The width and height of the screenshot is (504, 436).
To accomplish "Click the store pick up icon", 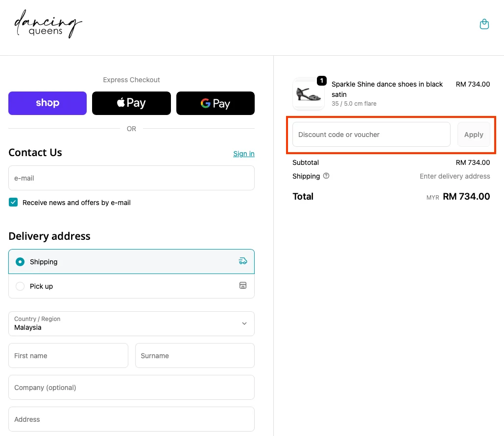I will [242, 286].
